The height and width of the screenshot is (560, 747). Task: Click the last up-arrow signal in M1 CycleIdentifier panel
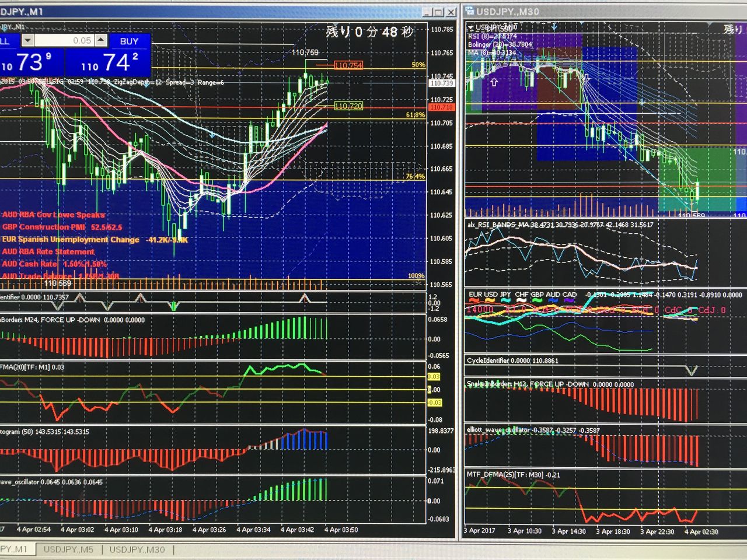pos(305,297)
